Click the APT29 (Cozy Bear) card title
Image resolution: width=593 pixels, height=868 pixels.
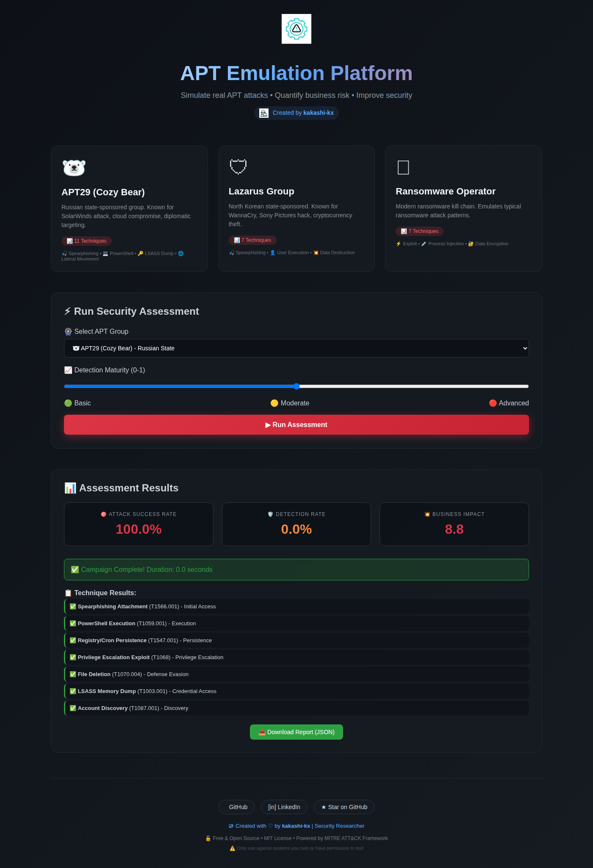pyautogui.click(x=103, y=192)
